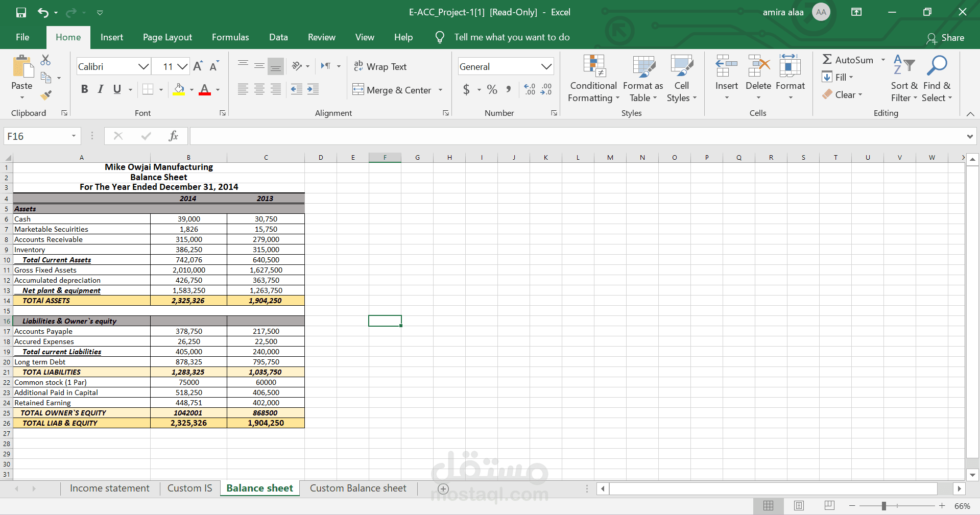The width and height of the screenshot is (980, 515).
Task: Click the Copy icon in Clipboard group
Action: click(46, 78)
